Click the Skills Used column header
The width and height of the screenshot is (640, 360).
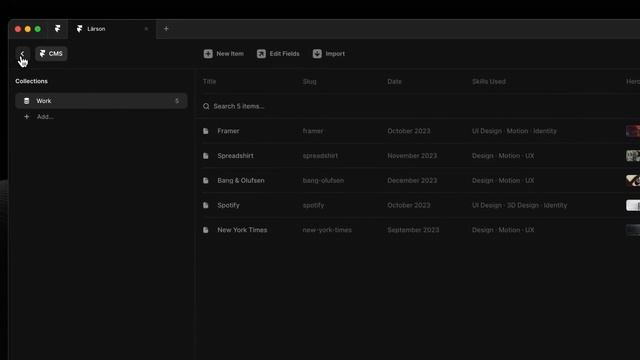point(489,82)
